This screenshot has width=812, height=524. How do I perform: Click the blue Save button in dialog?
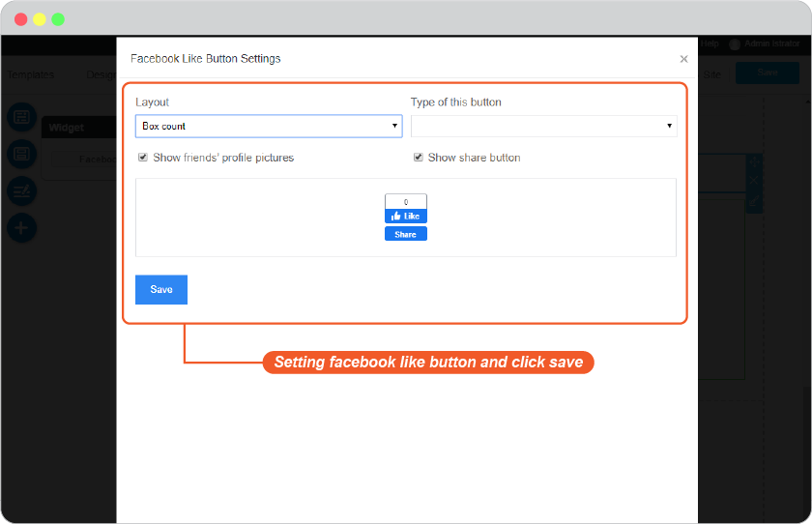click(161, 289)
